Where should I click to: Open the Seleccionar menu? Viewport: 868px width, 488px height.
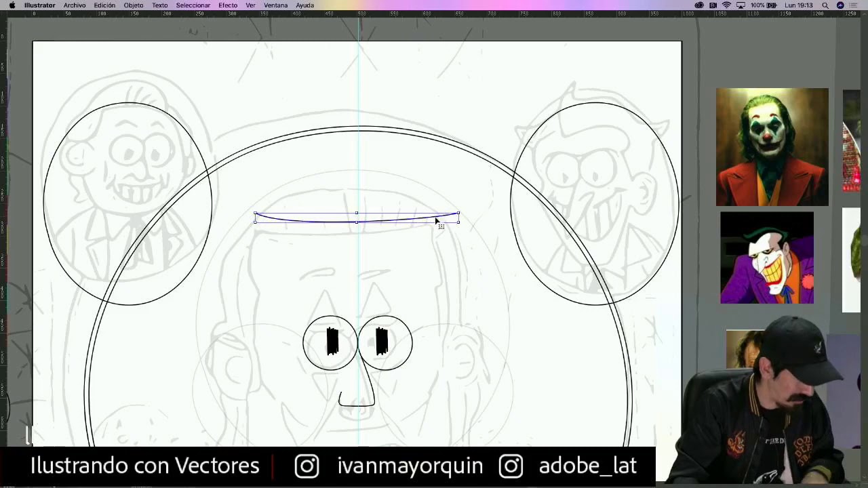pos(193,5)
